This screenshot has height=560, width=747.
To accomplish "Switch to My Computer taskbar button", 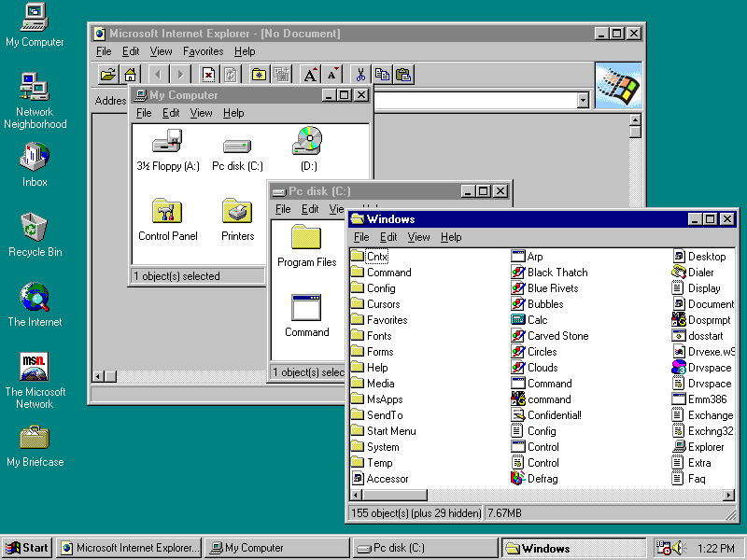I will (276, 548).
